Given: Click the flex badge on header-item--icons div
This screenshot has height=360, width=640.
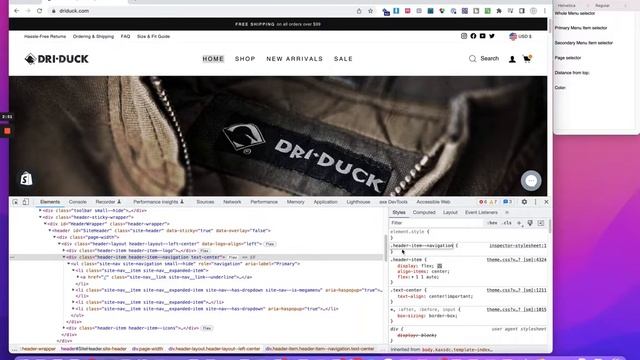Looking at the screenshot, I should (207, 328).
